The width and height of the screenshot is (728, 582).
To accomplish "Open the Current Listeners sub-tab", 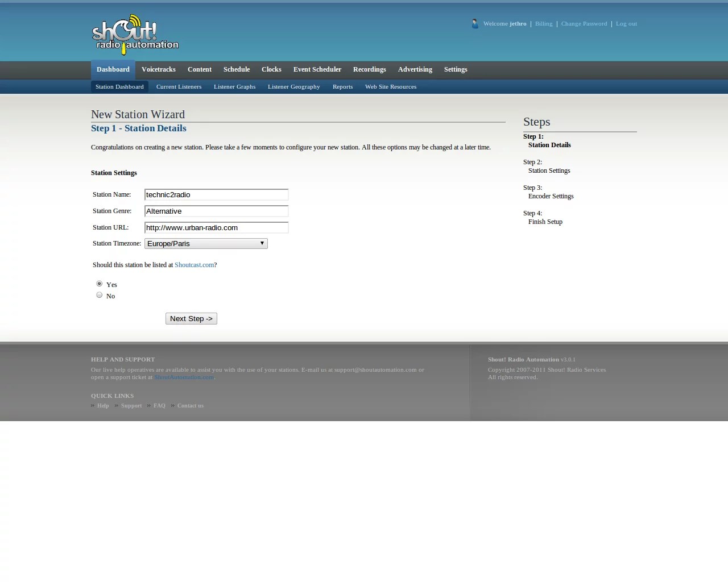I will click(x=179, y=87).
